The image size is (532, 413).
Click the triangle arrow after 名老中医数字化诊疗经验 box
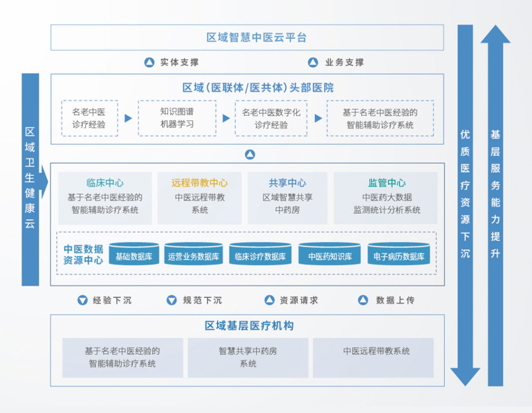[318, 118]
